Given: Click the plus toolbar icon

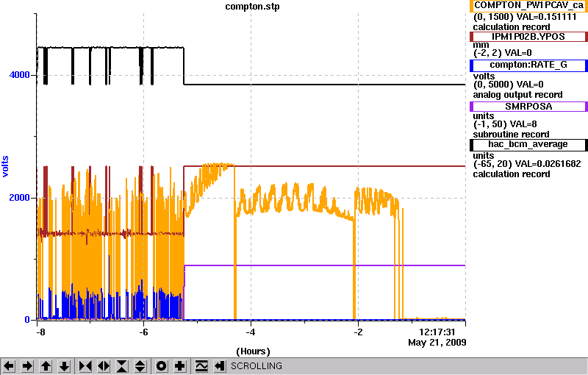Looking at the screenshot, I should coord(180,366).
